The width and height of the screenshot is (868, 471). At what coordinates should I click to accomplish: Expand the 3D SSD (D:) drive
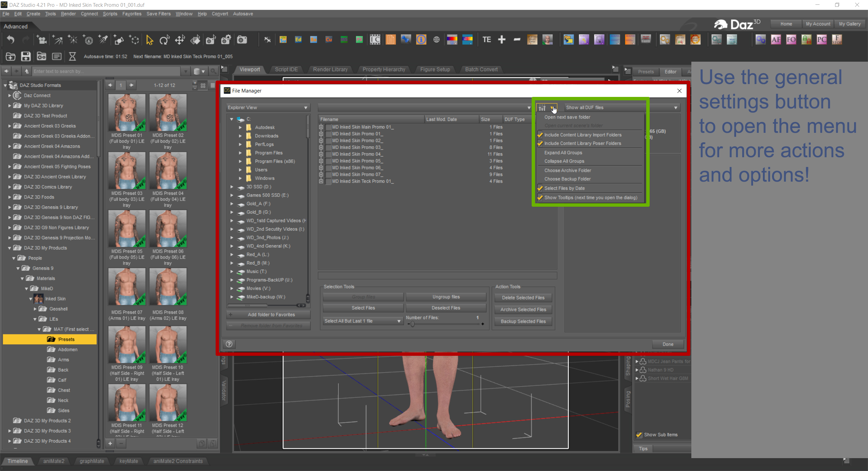click(232, 187)
